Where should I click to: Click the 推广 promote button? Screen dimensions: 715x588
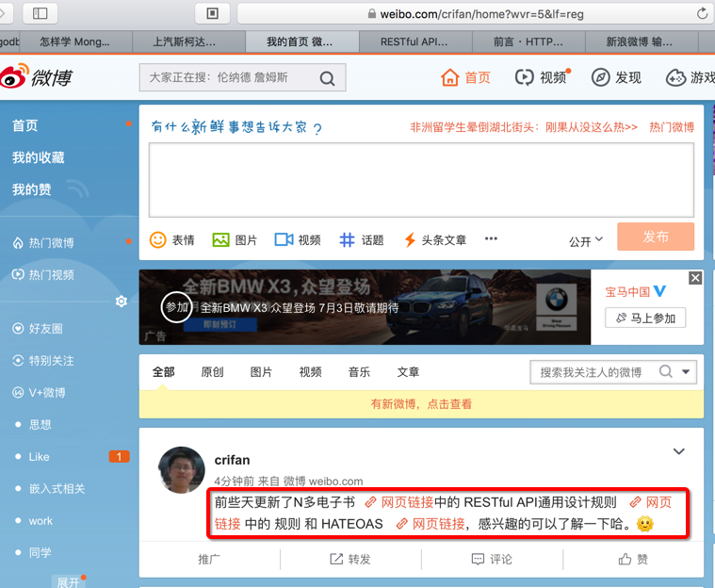[209, 559]
